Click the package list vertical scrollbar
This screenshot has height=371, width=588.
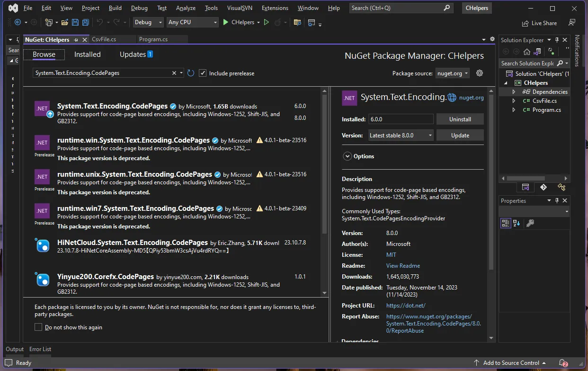pos(324,163)
